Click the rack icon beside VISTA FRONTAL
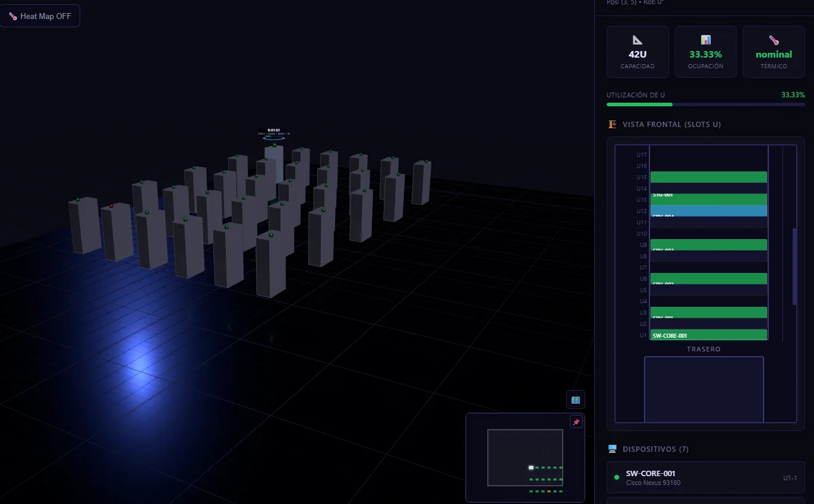The width and height of the screenshot is (814, 504). coord(613,125)
